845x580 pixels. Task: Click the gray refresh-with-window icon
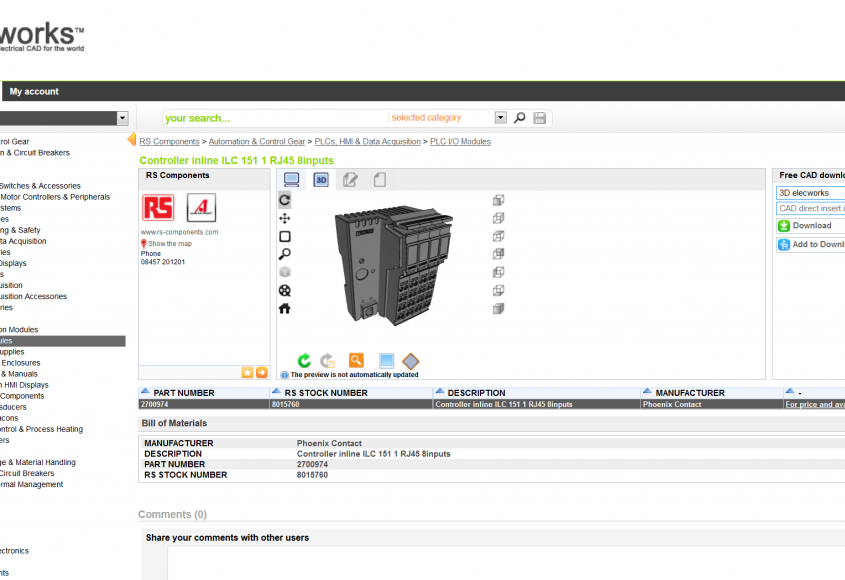point(328,360)
